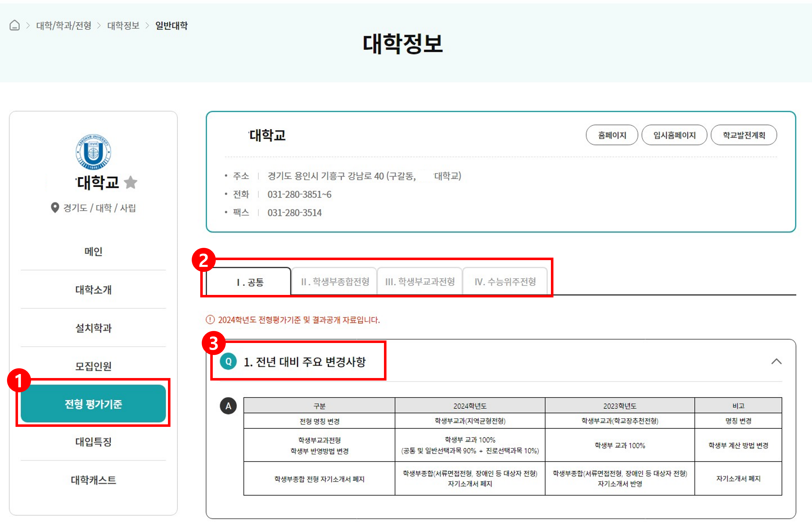Switch to the II. 학생부종합전형 tab
Image resolution: width=812 pixels, height=531 pixels.
tap(334, 282)
